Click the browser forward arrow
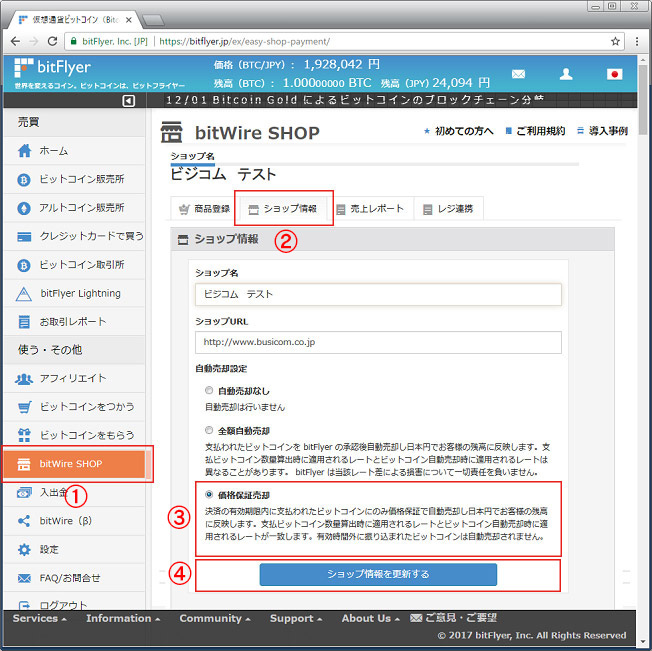652x651 pixels. 34,41
